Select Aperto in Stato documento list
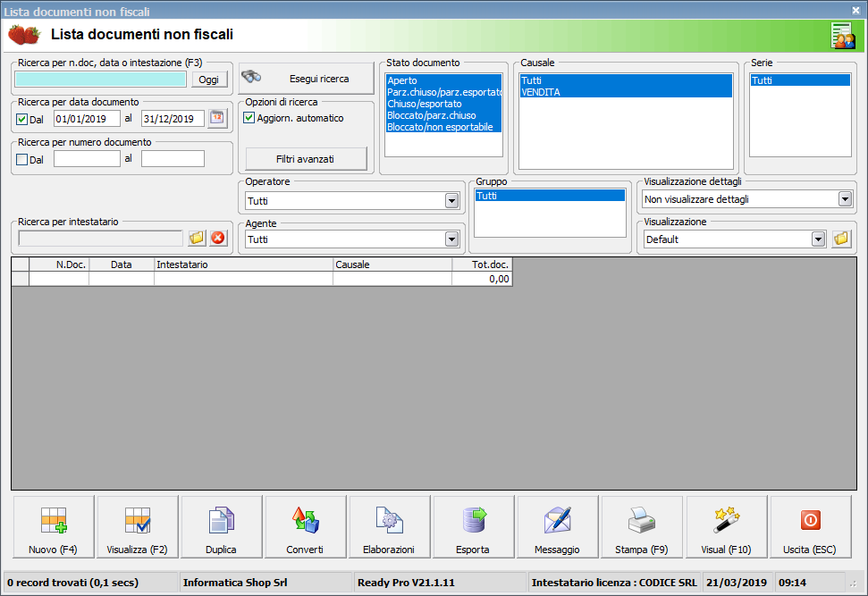The width and height of the screenshot is (868, 596). (x=444, y=80)
